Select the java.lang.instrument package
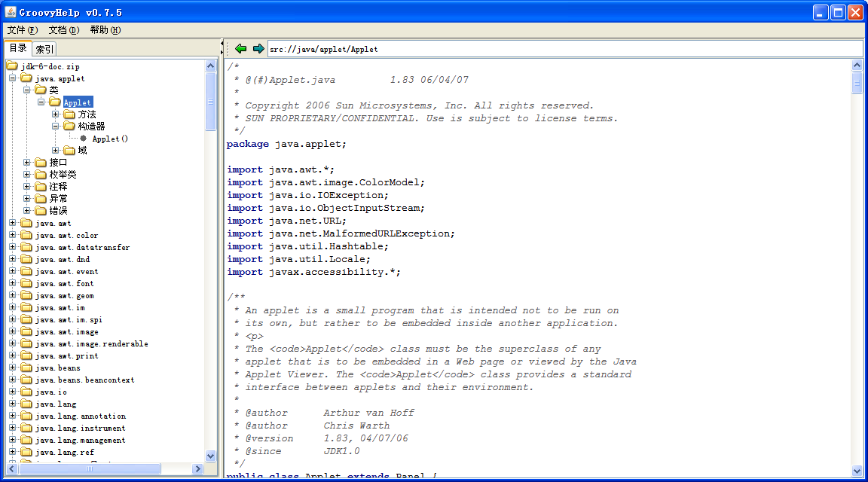This screenshot has width=868, height=482. pyautogui.click(x=81, y=428)
